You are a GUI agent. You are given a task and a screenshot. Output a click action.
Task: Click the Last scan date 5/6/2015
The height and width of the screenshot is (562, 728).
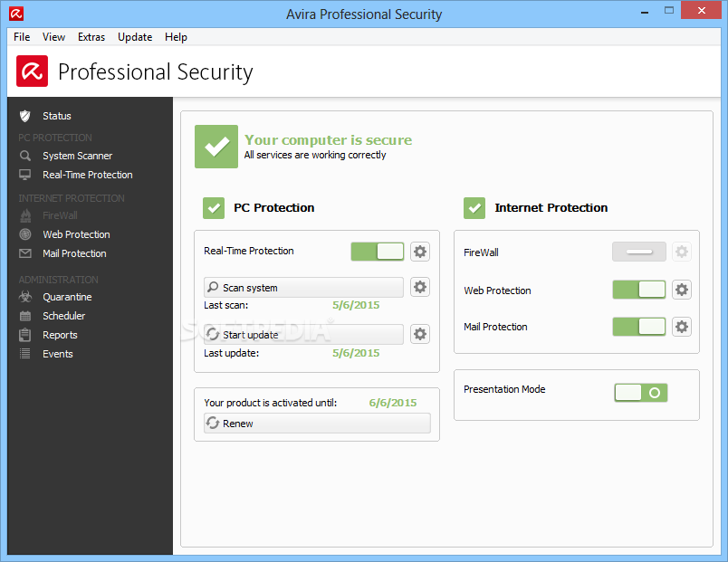click(x=356, y=305)
